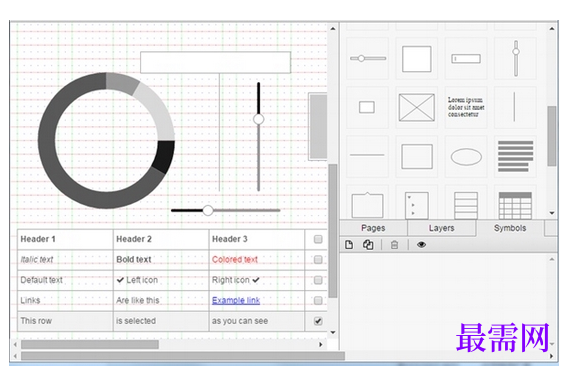Click the canvas scroll-up arrow
This screenshot has width=568, height=369.
[x=333, y=29]
